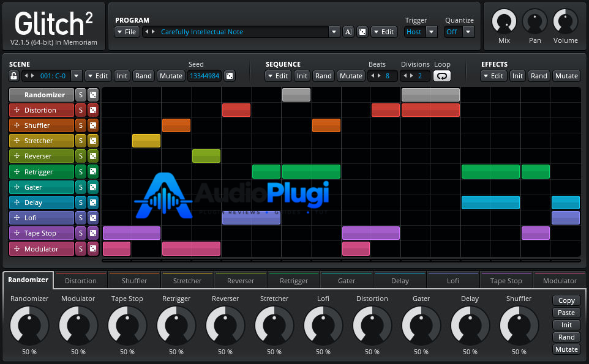
Task: Randomize the seed with the dice icon
Action: tap(229, 76)
